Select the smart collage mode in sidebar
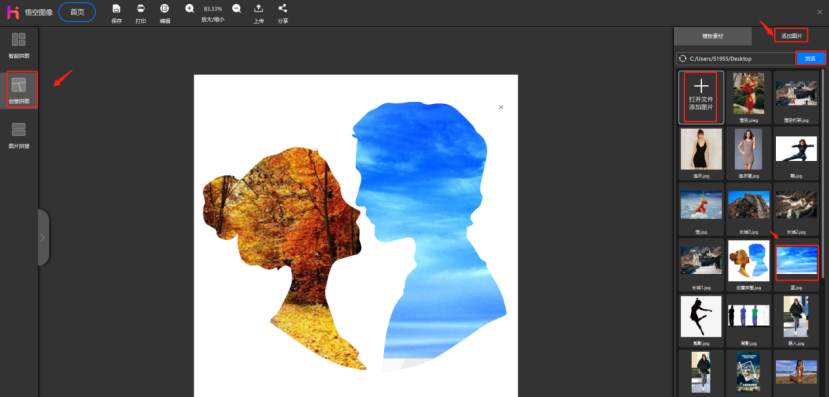The height and width of the screenshot is (397, 829). [19, 44]
